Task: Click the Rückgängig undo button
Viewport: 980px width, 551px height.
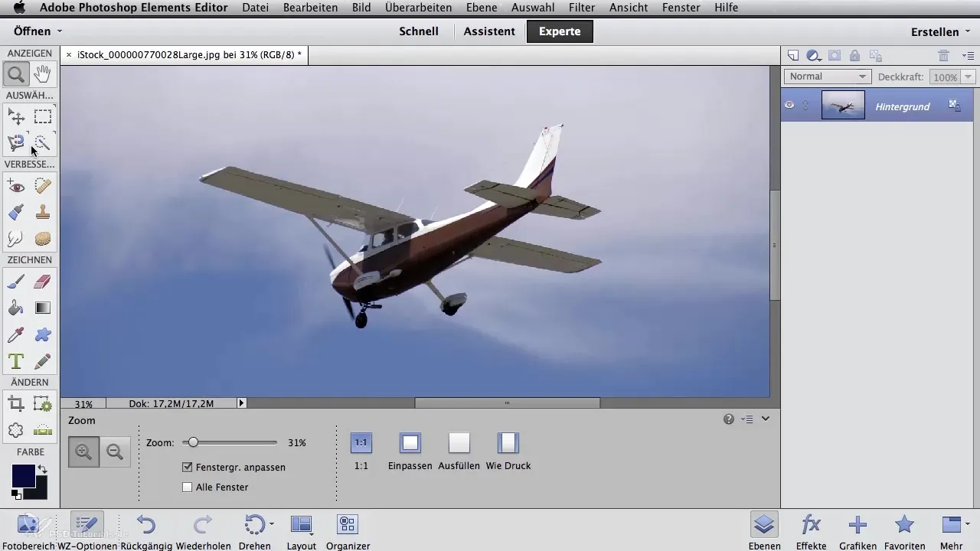Action: (x=147, y=530)
